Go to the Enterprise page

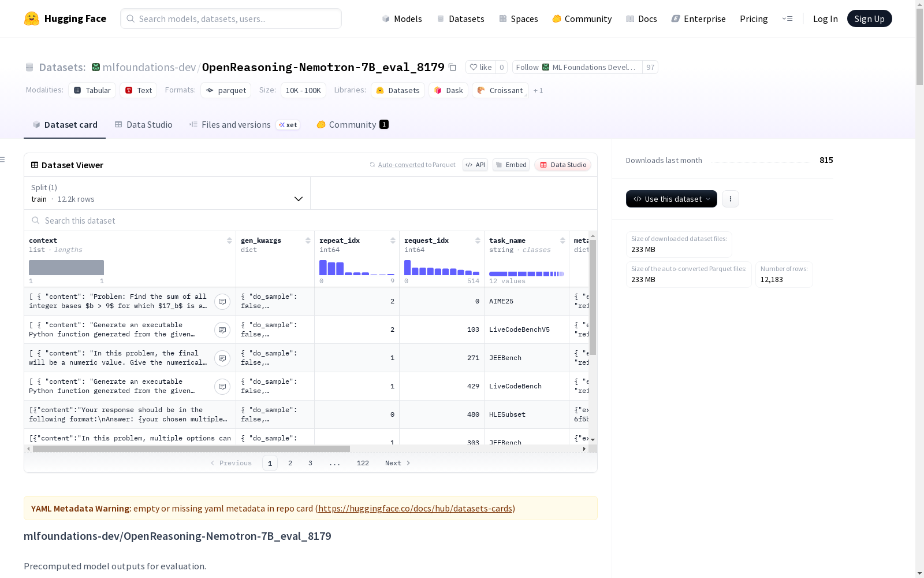tap(699, 18)
